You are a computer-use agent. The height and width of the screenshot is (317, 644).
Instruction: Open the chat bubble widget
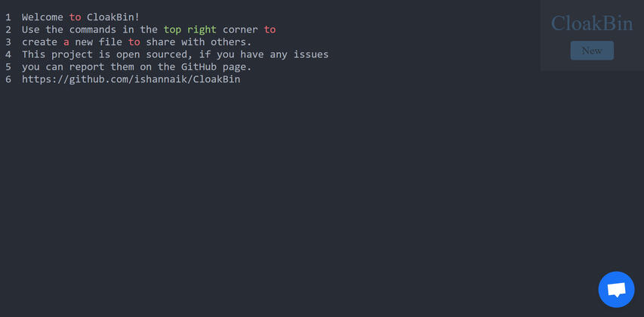(616, 290)
